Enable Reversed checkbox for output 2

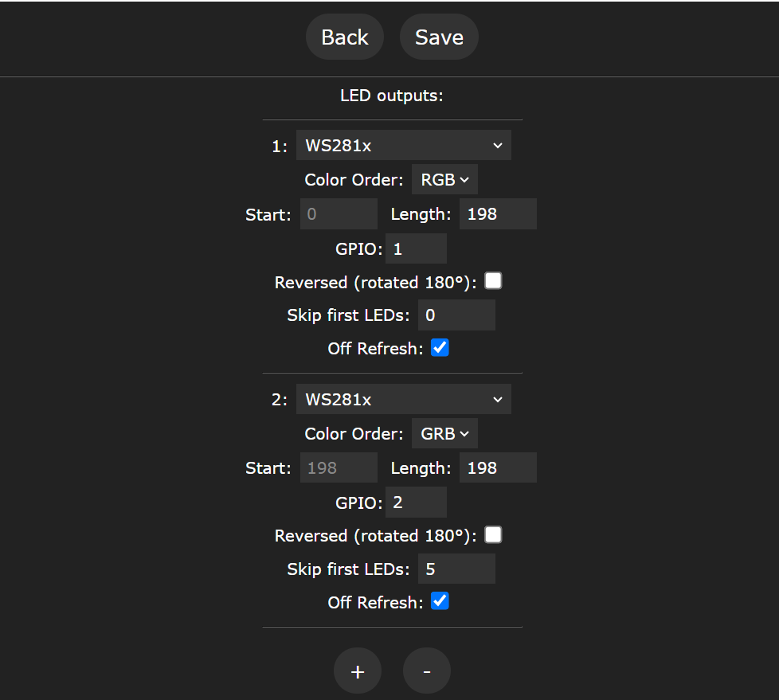pos(493,534)
